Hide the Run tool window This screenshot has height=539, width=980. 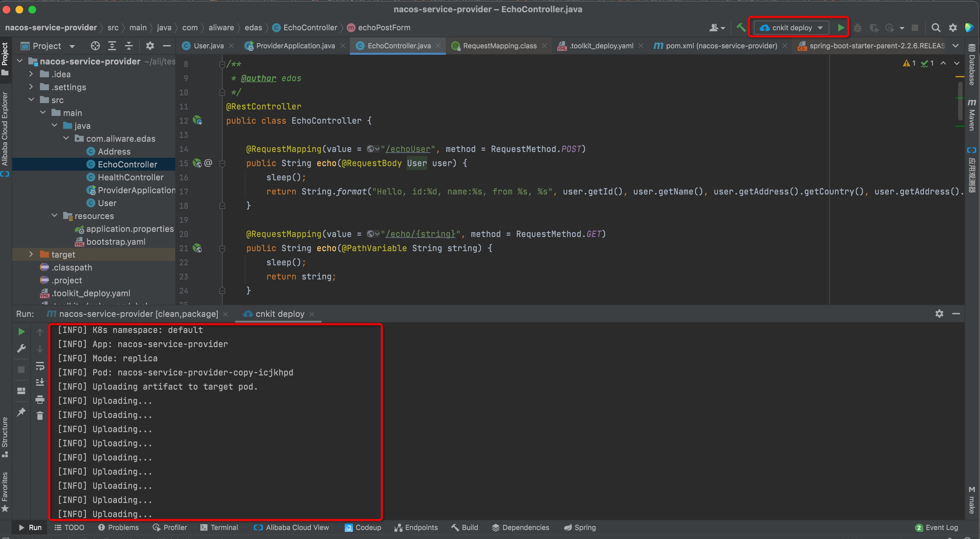956,314
